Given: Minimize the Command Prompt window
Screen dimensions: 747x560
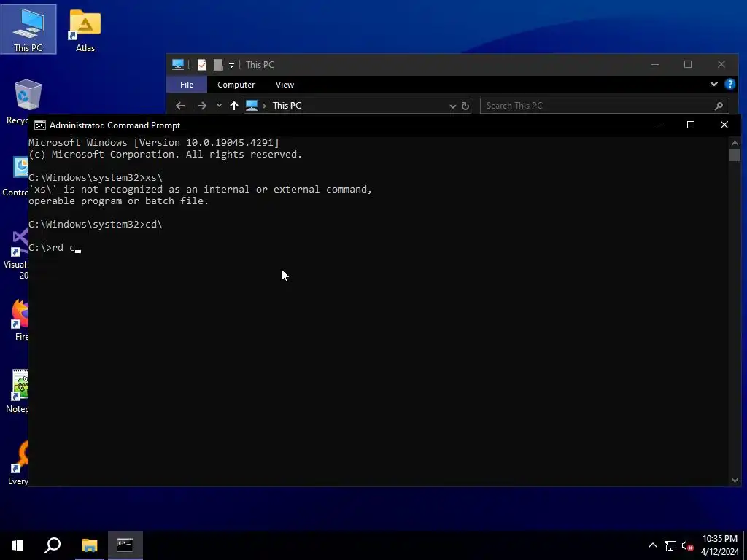Looking at the screenshot, I should click(658, 125).
